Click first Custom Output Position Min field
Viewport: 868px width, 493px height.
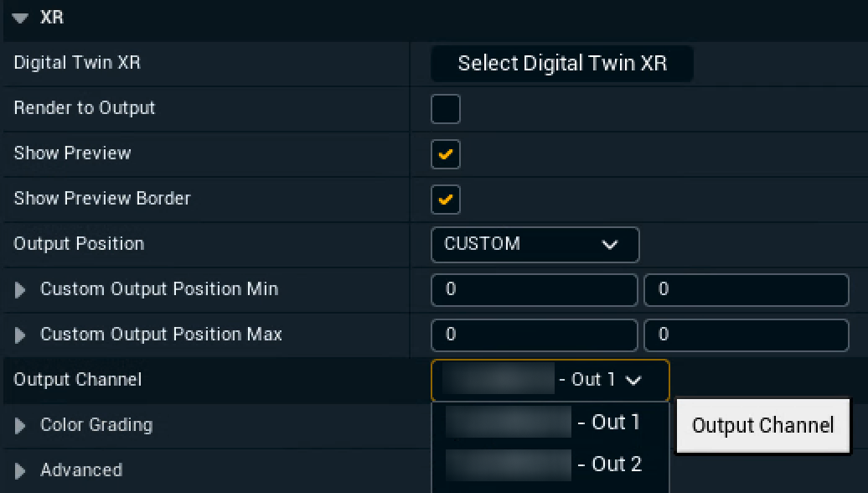[x=534, y=290]
